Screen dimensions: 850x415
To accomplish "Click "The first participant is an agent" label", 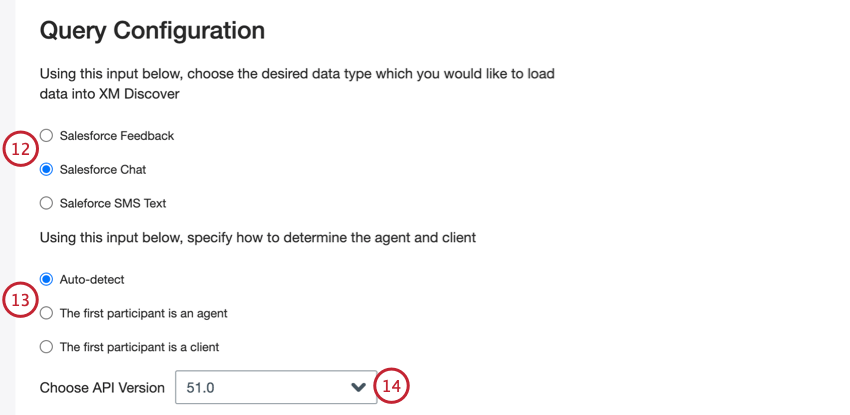I will (144, 313).
